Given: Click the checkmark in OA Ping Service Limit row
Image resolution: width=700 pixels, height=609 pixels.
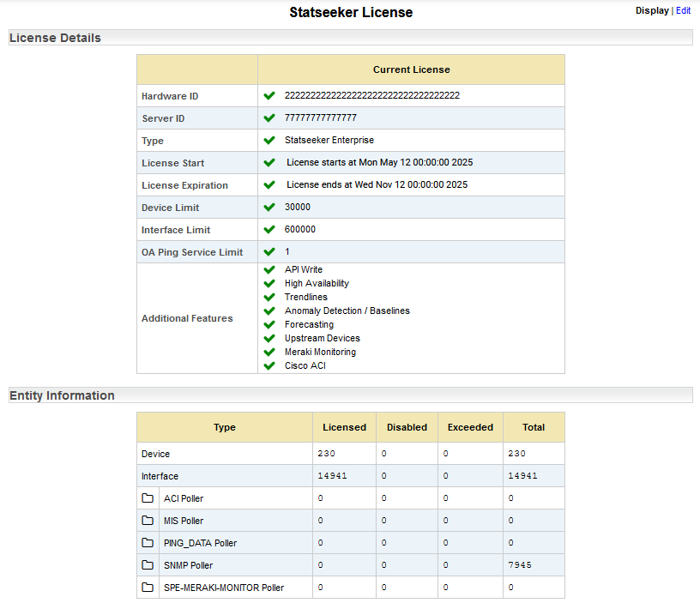Looking at the screenshot, I should tap(269, 252).
